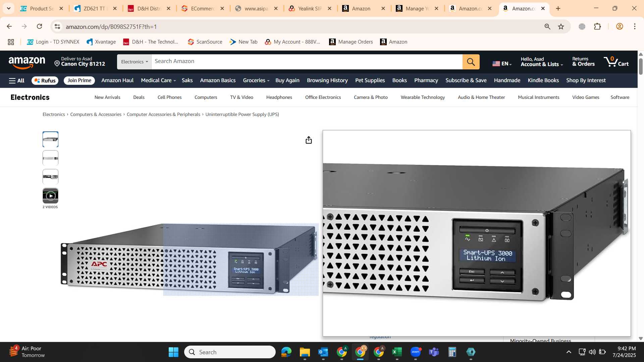
Task: Open Login - TD SYNNEX bookmark
Action: [53, 42]
